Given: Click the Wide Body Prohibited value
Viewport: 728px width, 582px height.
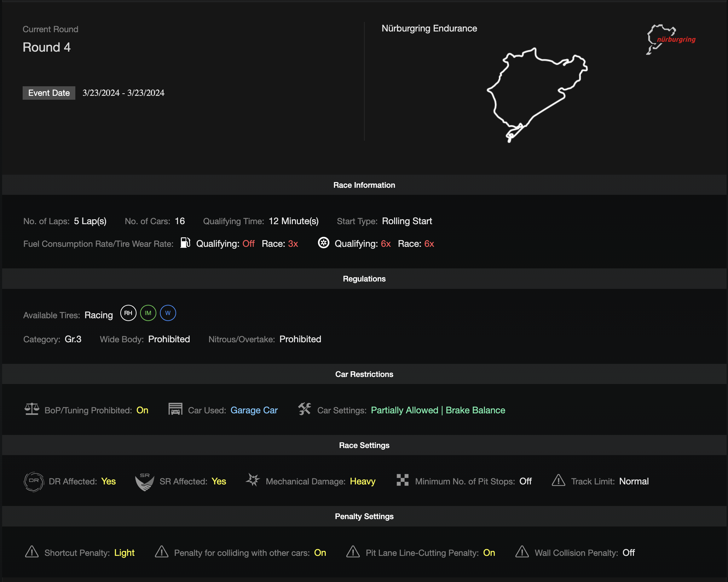Looking at the screenshot, I should [169, 339].
